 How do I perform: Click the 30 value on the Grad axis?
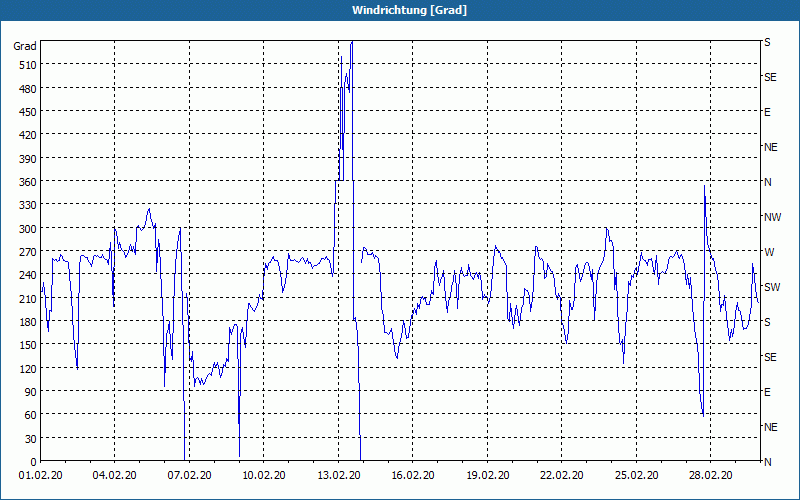click(x=31, y=438)
